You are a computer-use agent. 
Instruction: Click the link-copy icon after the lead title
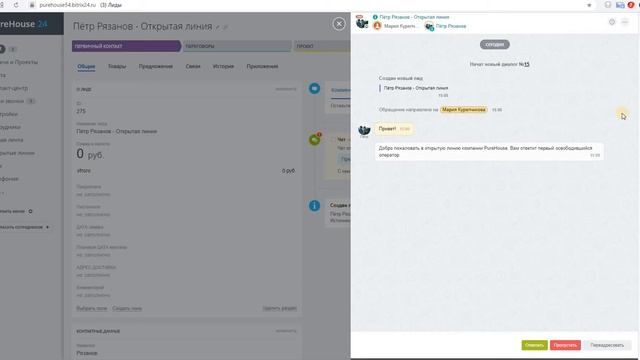(x=225, y=27)
